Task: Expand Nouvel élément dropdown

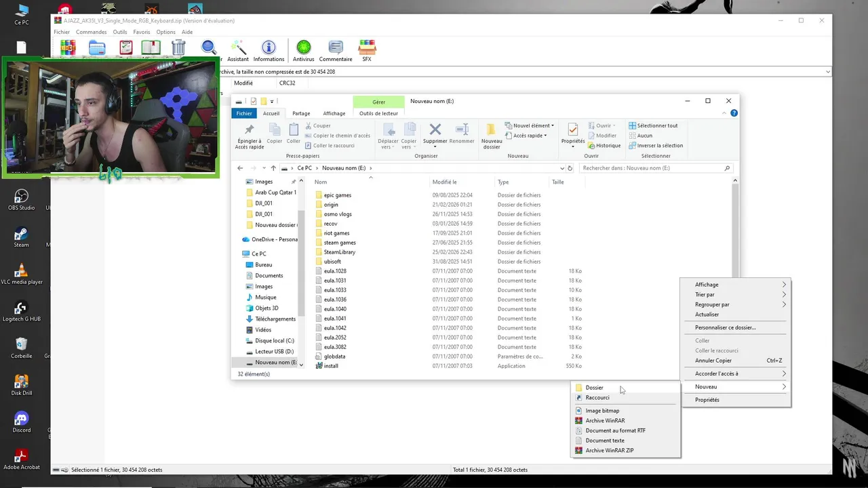Action: point(529,125)
